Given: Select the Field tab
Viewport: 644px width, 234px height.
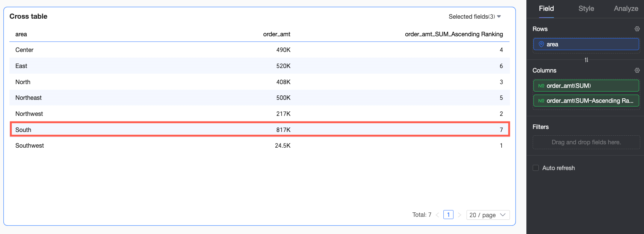Looking at the screenshot, I should point(546,9).
